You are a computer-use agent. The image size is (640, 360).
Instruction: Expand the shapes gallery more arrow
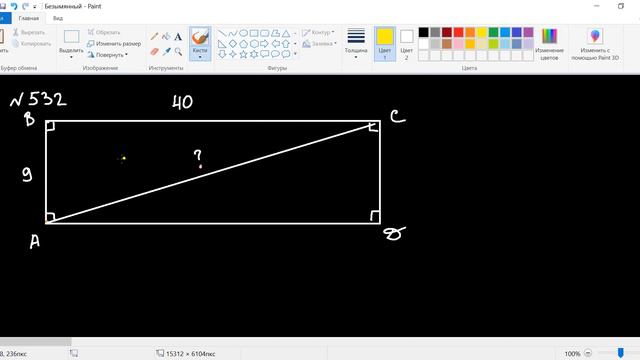(295, 54)
